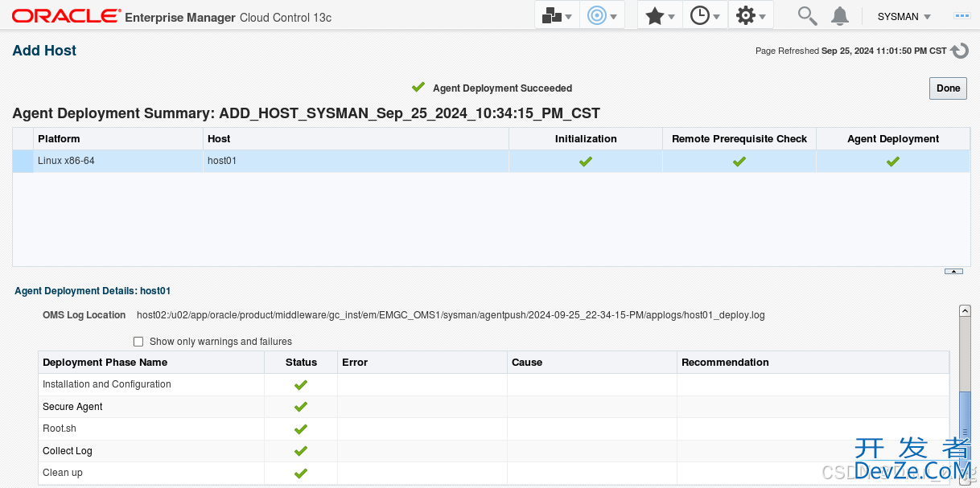This screenshot has height=488, width=980.
Task: Click the Deployment Phase Name column header
Action: [x=151, y=363]
